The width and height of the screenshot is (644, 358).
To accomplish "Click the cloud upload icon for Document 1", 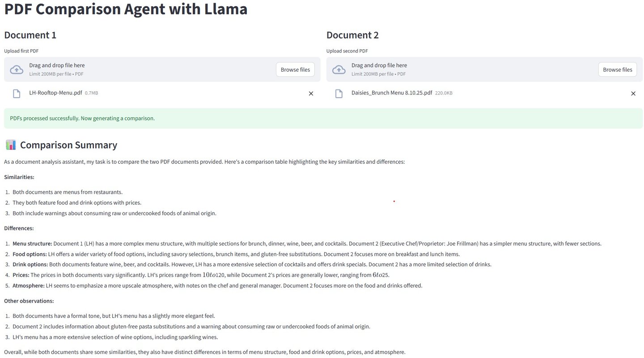I will click(17, 69).
